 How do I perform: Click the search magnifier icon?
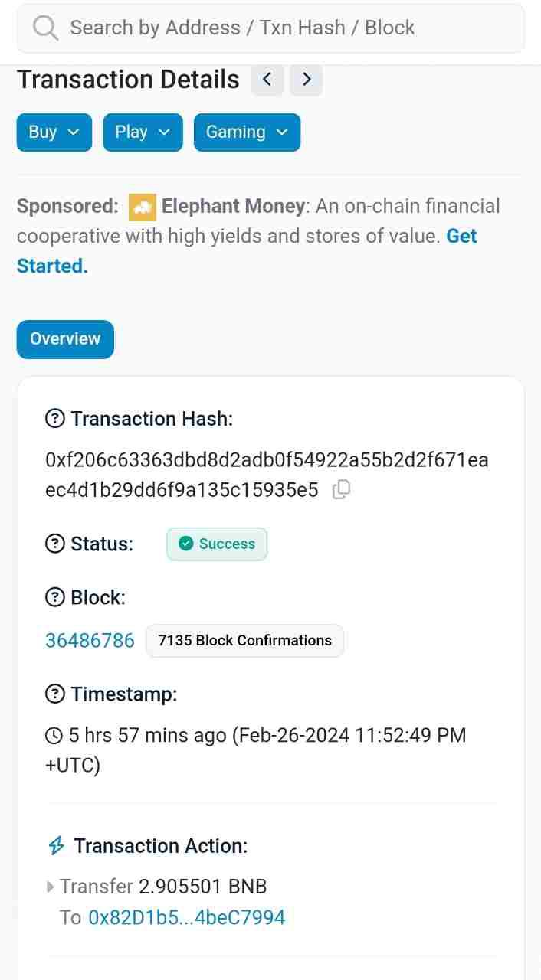(46, 28)
